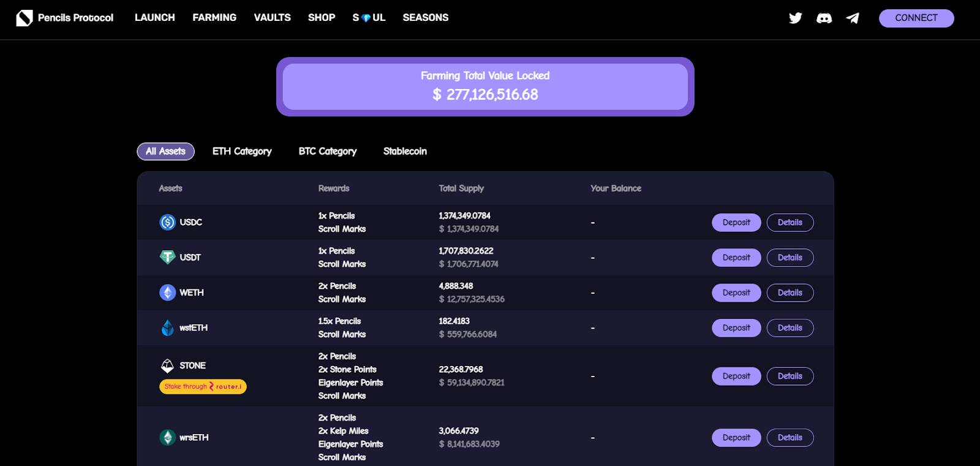Click the Stake through router badge
Screen dimensions: 980x466
(x=203, y=386)
